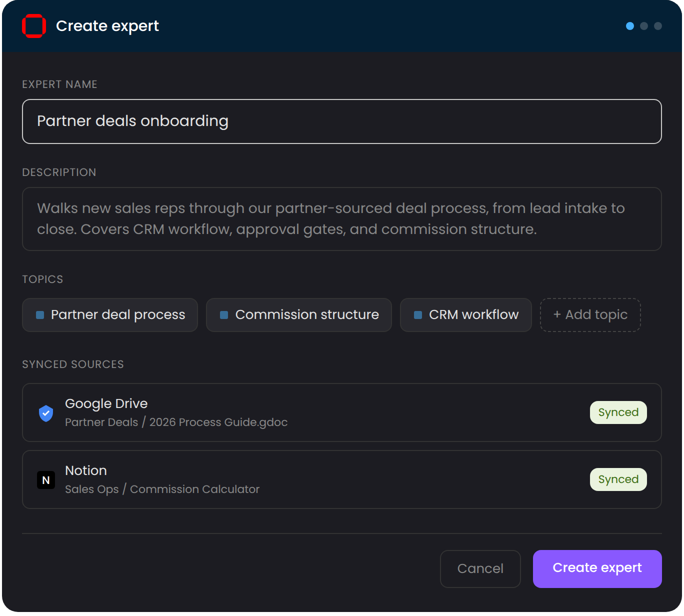Click the Notion N icon
Viewport: 684px width, 616px height.
pos(45,479)
